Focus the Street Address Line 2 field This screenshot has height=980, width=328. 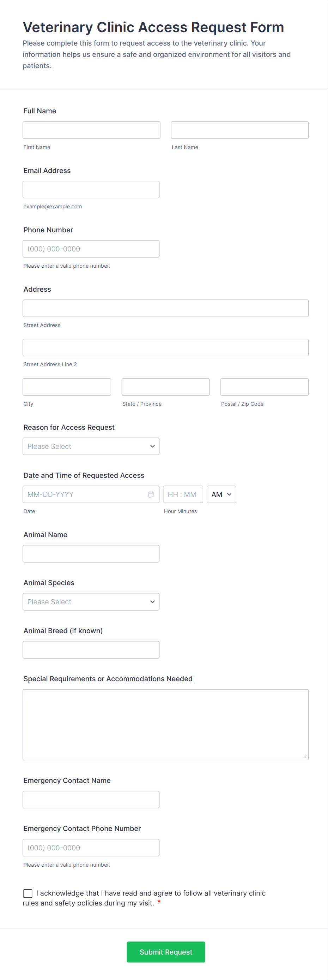(165, 348)
